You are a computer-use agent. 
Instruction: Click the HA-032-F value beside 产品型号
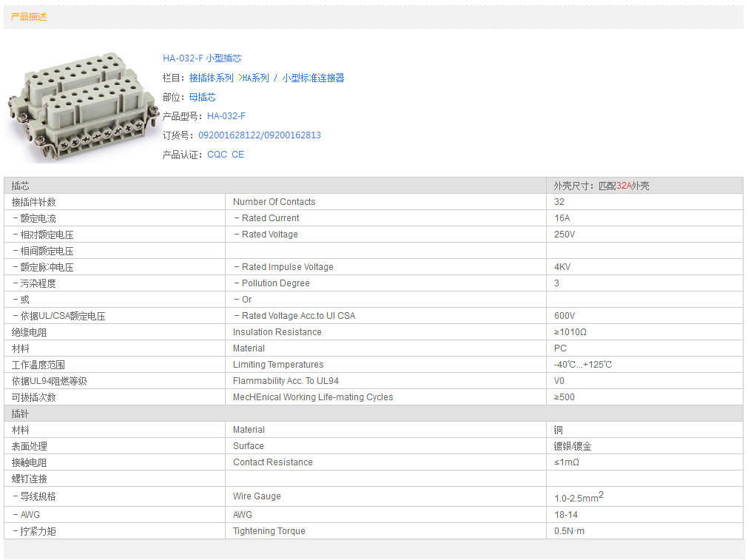pyautogui.click(x=226, y=116)
